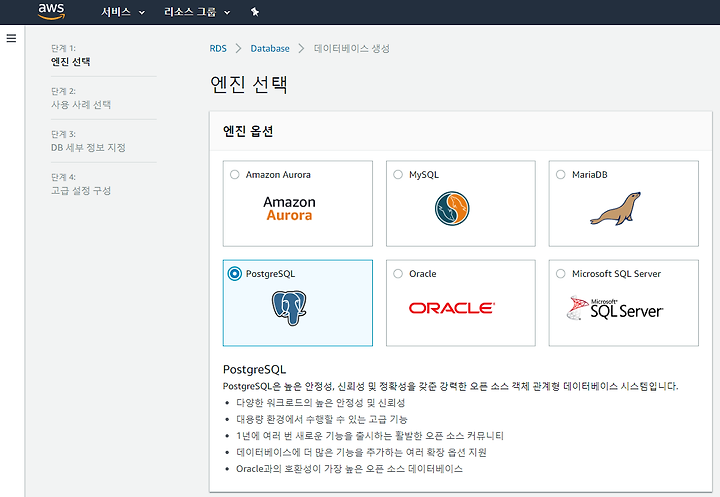Image resolution: width=720 pixels, height=497 pixels.
Task: Select the Amazon Aurora radio button
Action: 235,175
